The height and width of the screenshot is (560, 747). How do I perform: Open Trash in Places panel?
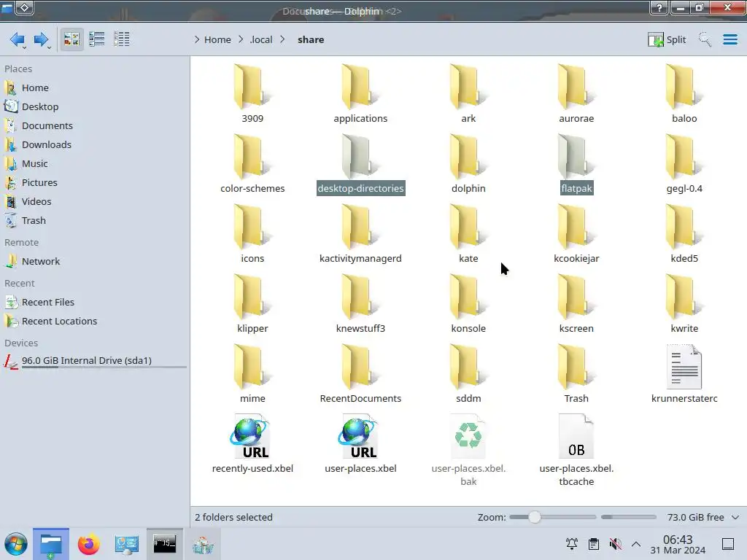click(x=34, y=221)
